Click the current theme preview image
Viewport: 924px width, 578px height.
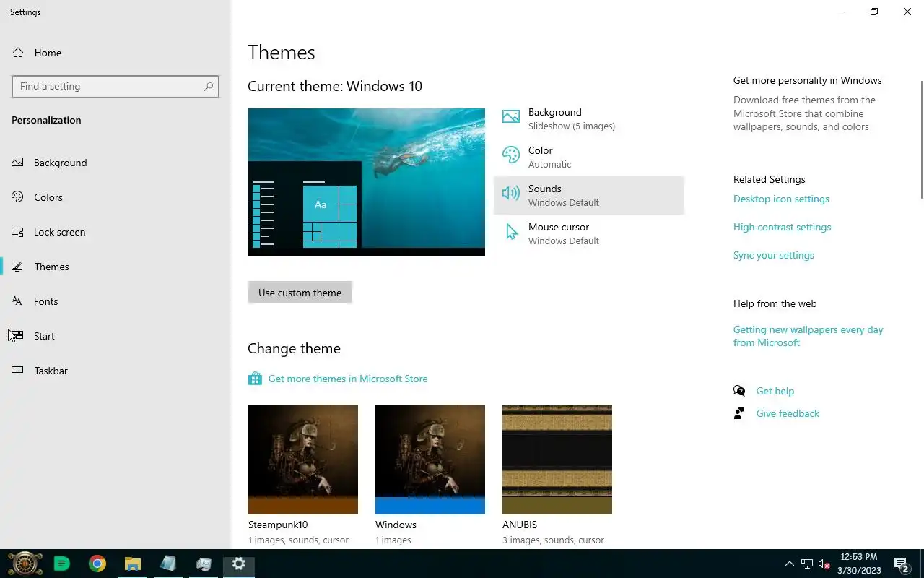tap(367, 182)
